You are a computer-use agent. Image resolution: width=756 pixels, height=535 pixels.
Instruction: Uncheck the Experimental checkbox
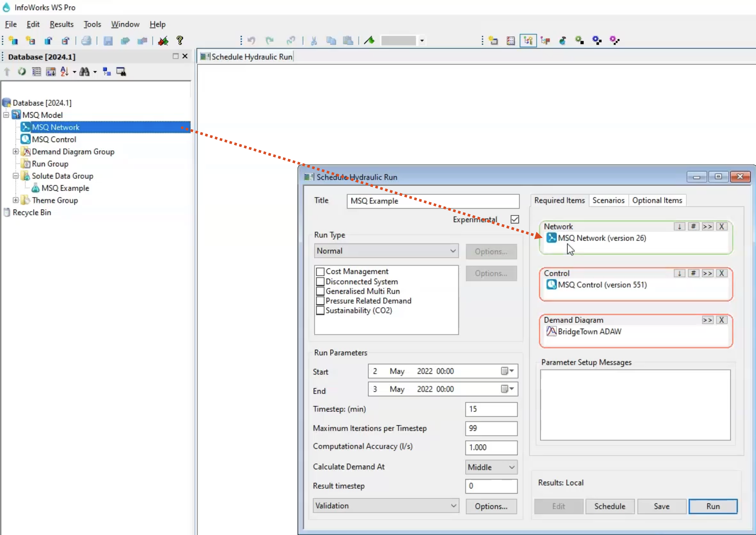point(515,219)
